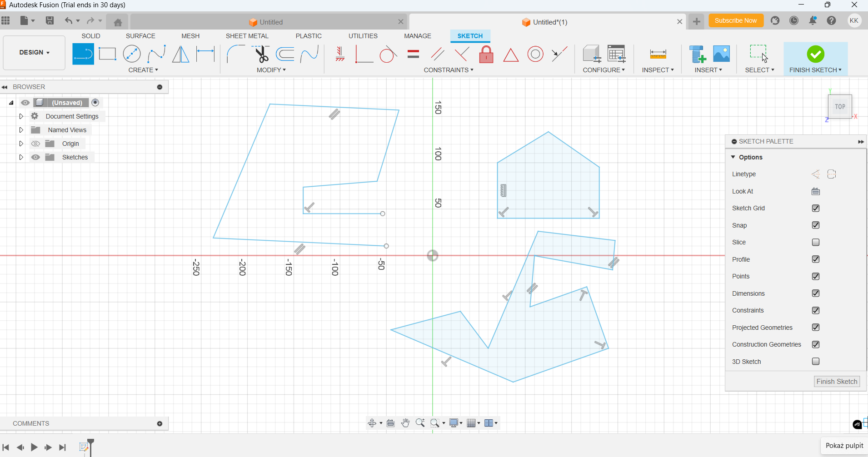The height and width of the screenshot is (457, 868).
Task: Click the Change Parameters table icon
Action: [617, 54]
